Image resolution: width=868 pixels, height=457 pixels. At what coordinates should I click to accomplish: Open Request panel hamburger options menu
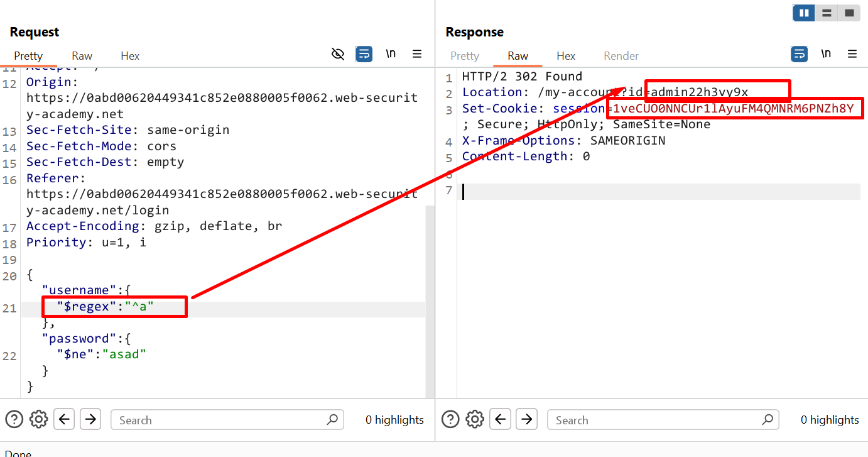pos(417,54)
